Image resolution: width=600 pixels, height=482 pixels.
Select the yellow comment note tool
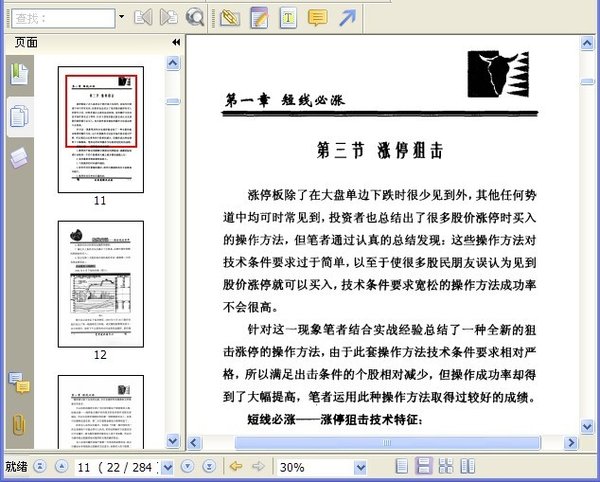(x=318, y=18)
